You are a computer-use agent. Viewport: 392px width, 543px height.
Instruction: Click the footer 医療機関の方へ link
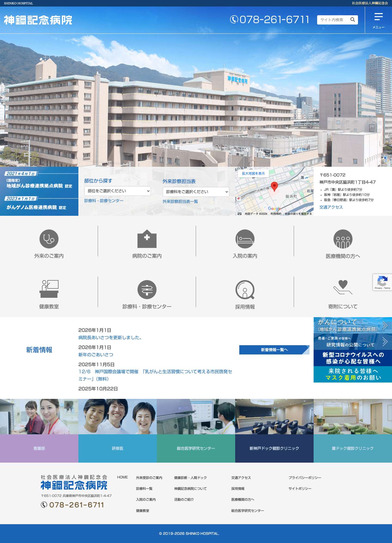click(243, 500)
